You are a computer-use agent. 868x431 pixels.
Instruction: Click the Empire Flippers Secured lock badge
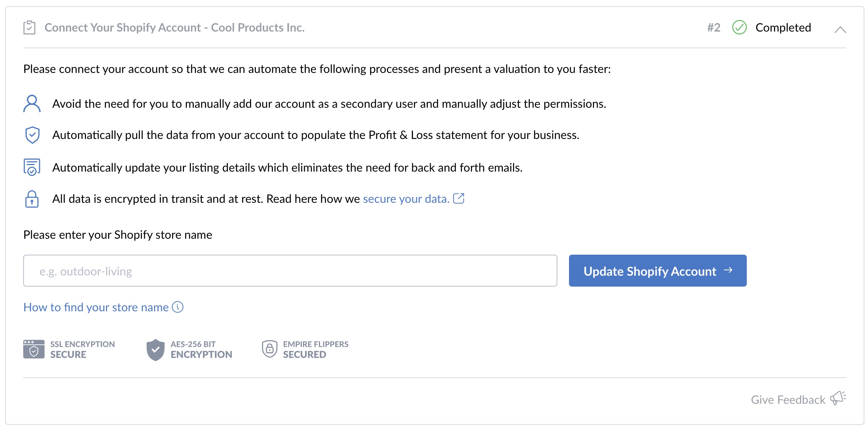pyautogui.click(x=270, y=349)
